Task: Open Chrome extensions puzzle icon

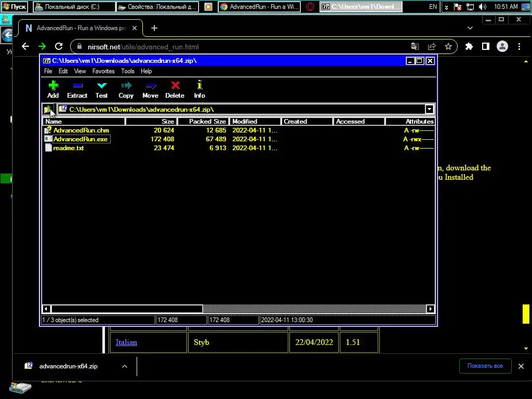Action: tap(469, 46)
